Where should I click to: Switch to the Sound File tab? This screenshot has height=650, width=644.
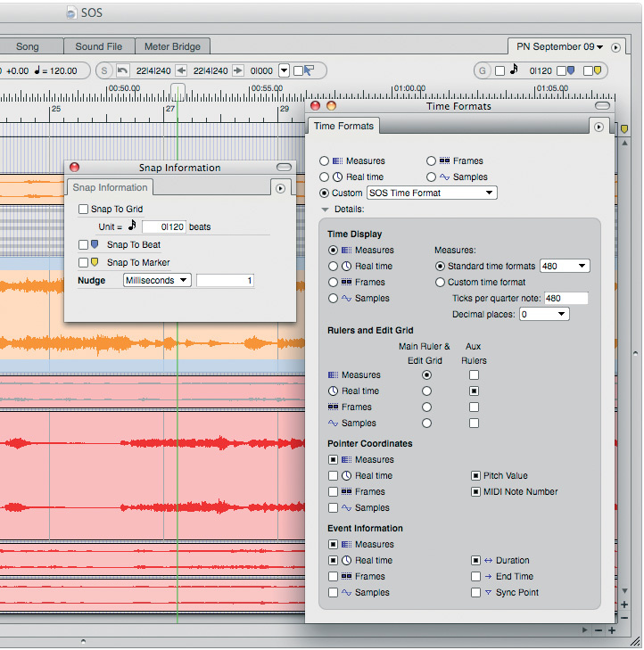point(99,46)
